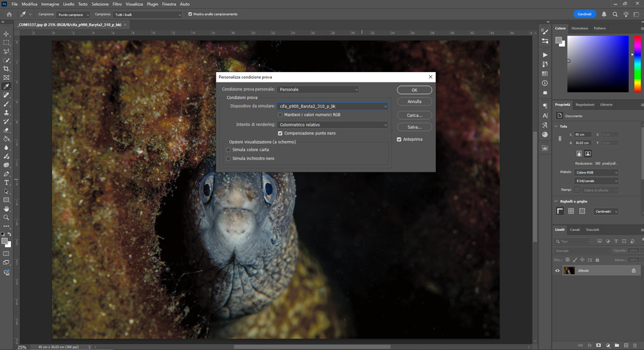Open the search icon beside Condividi
The width and height of the screenshot is (644, 350).
click(x=615, y=14)
